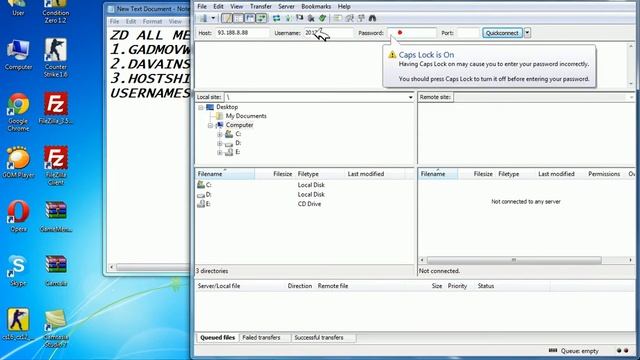640x360 pixels.
Task: Click the disconnect from server icon
Action: (x=311, y=18)
